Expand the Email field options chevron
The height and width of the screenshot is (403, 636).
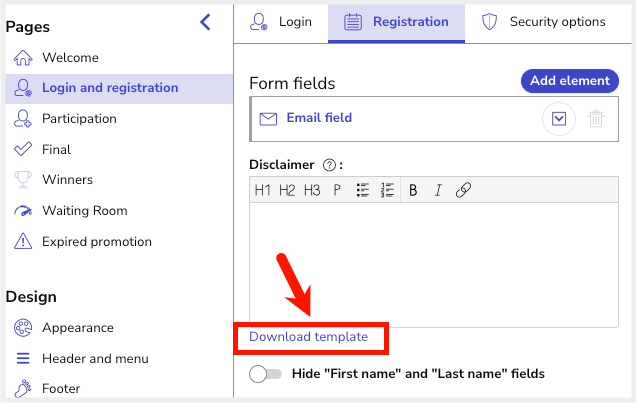point(559,119)
